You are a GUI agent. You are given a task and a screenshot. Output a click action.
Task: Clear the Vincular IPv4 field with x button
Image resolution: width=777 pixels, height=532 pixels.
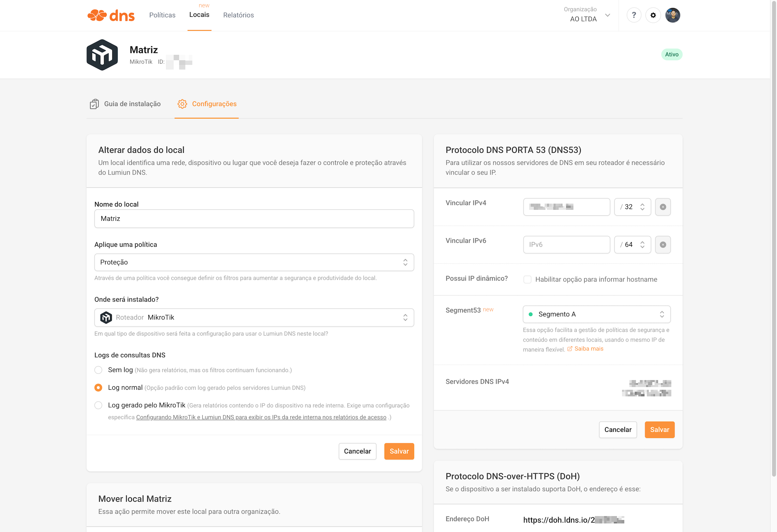pos(663,207)
